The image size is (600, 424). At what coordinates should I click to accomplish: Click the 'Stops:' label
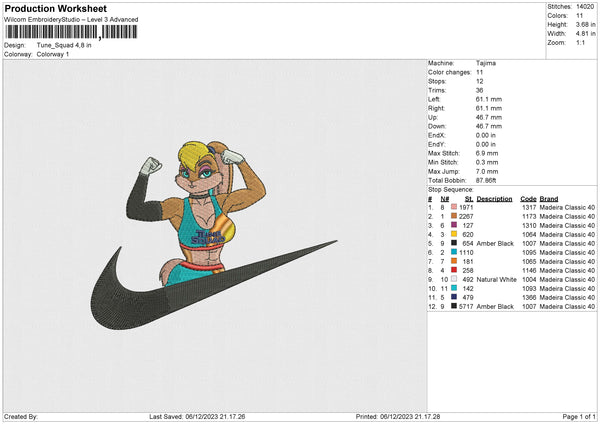click(x=437, y=82)
